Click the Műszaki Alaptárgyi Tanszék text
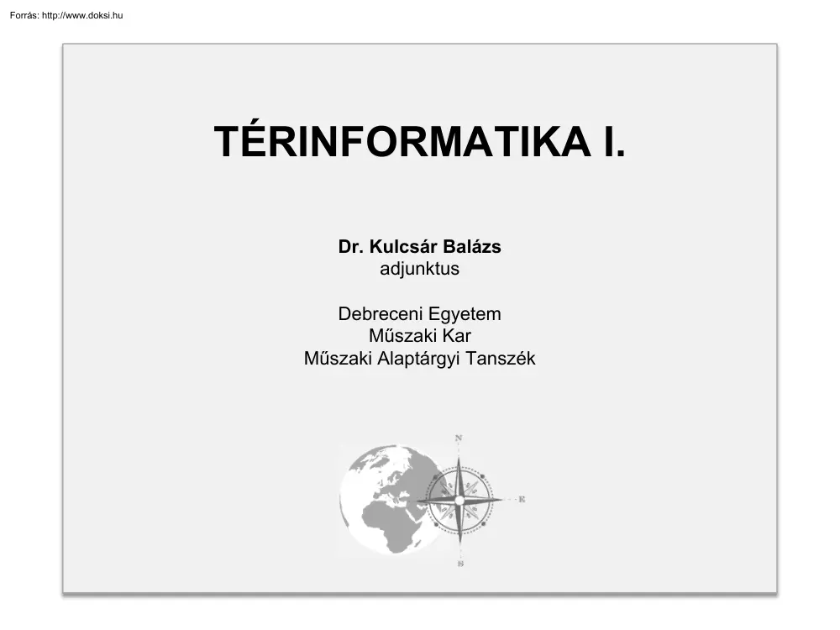 click(419, 356)
